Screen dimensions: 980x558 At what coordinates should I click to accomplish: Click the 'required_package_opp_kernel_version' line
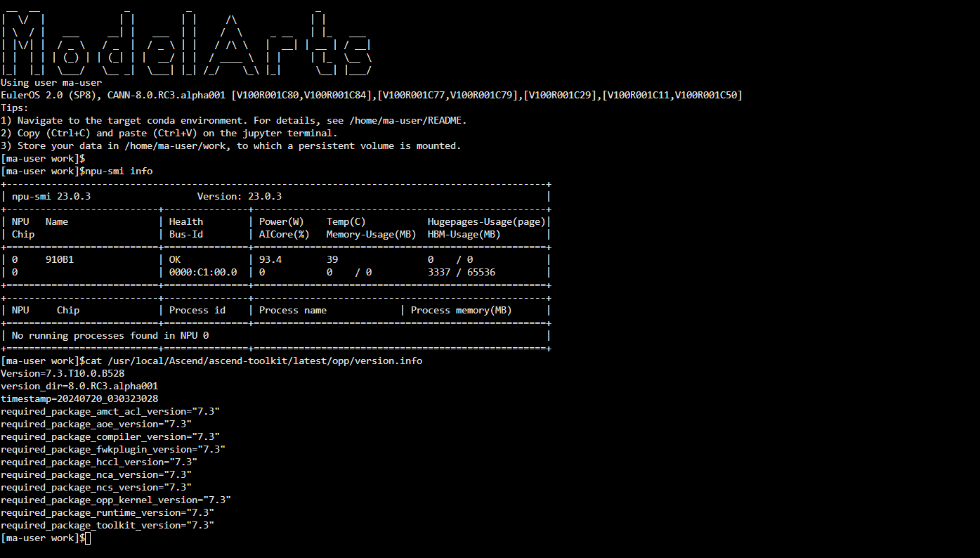click(116, 500)
